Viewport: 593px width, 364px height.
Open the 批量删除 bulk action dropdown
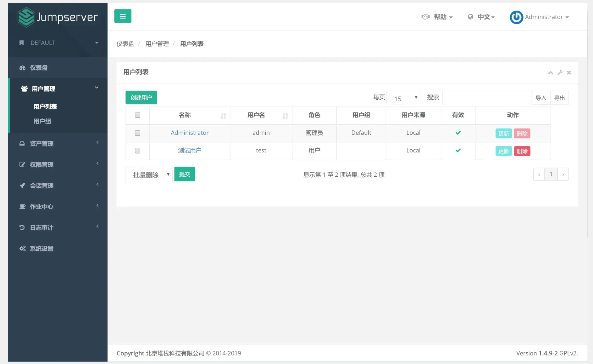[x=149, y=174]
